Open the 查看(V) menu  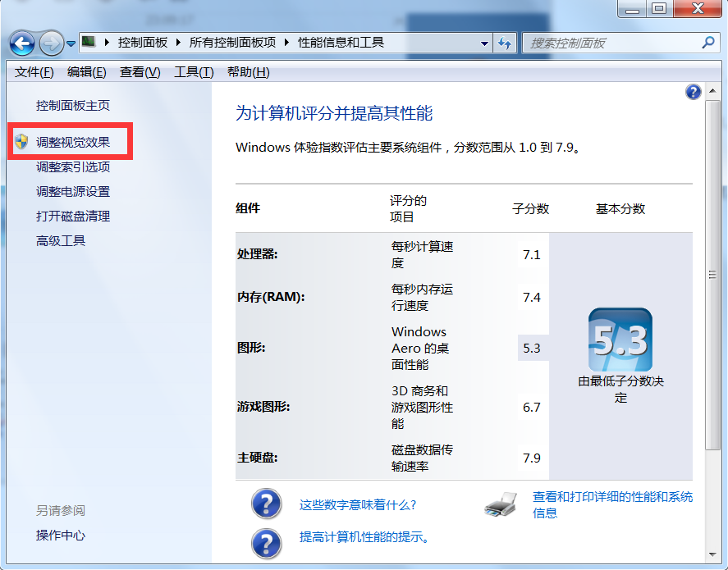click(x=140, y=72)
